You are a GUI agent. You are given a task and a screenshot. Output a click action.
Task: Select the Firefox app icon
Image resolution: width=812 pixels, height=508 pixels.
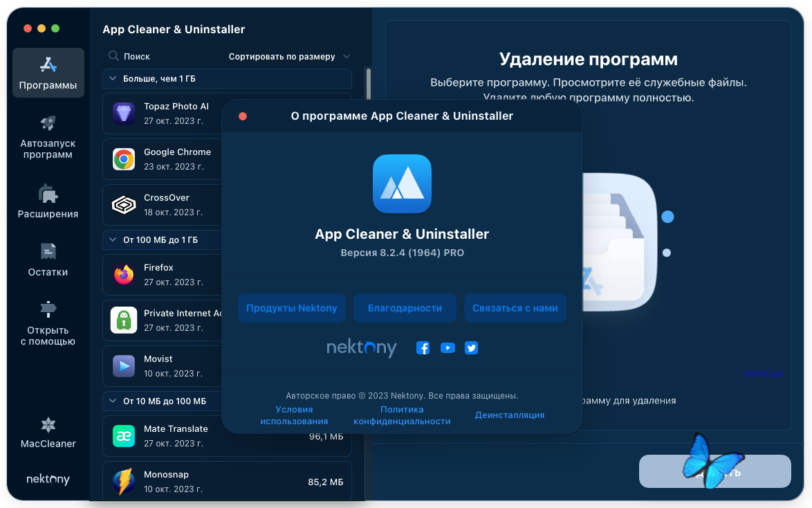(124, 274)
